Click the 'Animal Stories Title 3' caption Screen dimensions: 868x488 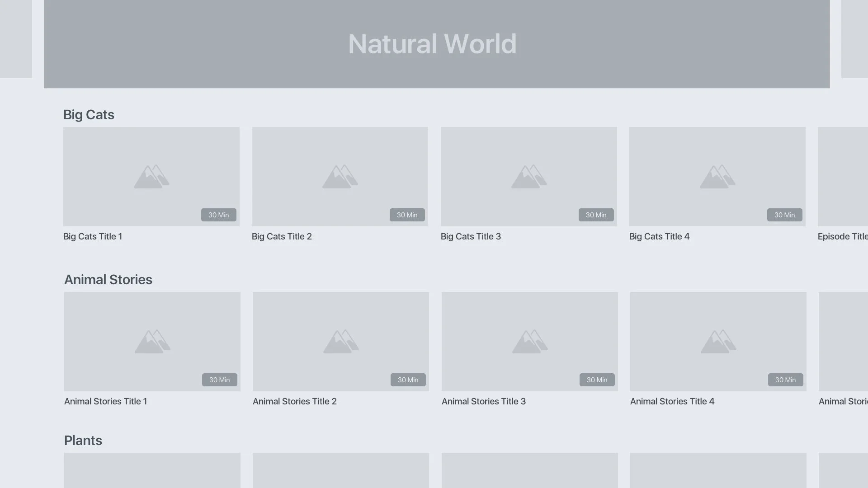484,401
